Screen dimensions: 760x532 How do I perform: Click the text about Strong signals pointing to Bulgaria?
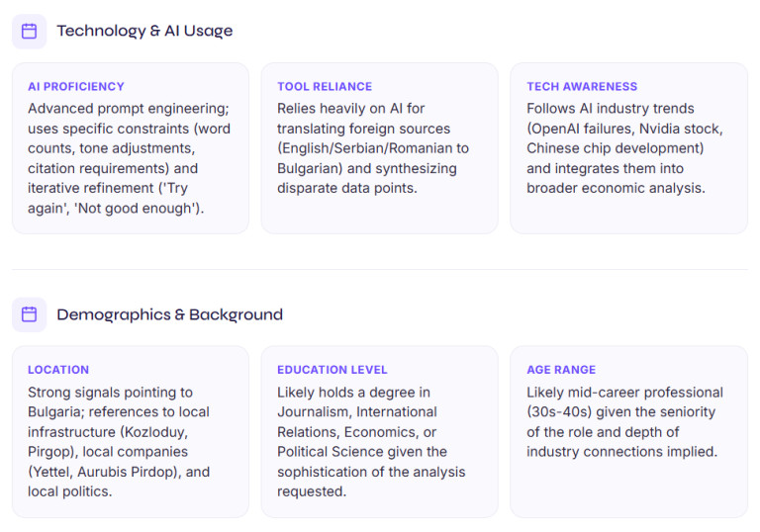tap(119, 442)
